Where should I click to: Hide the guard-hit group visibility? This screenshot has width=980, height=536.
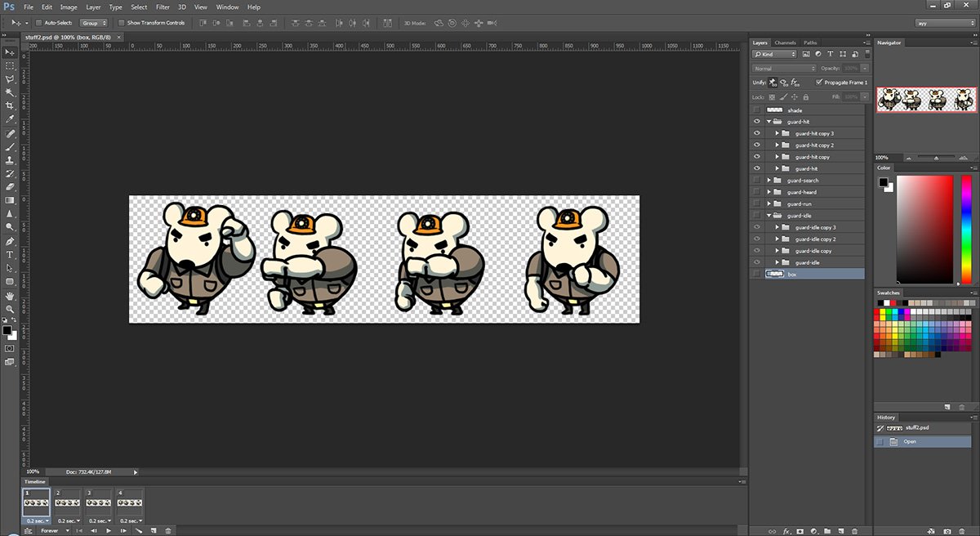click(755, 121)
